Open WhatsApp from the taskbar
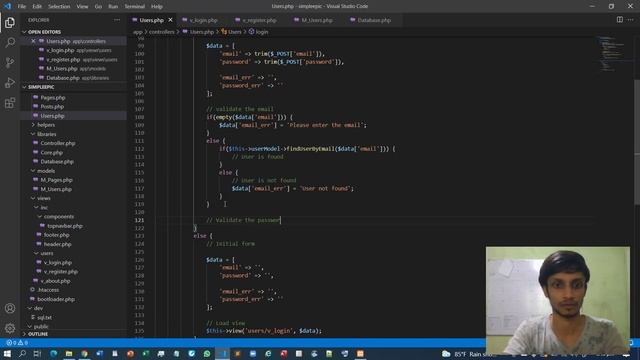The image size is (640, 360). [x=207, y=353]
